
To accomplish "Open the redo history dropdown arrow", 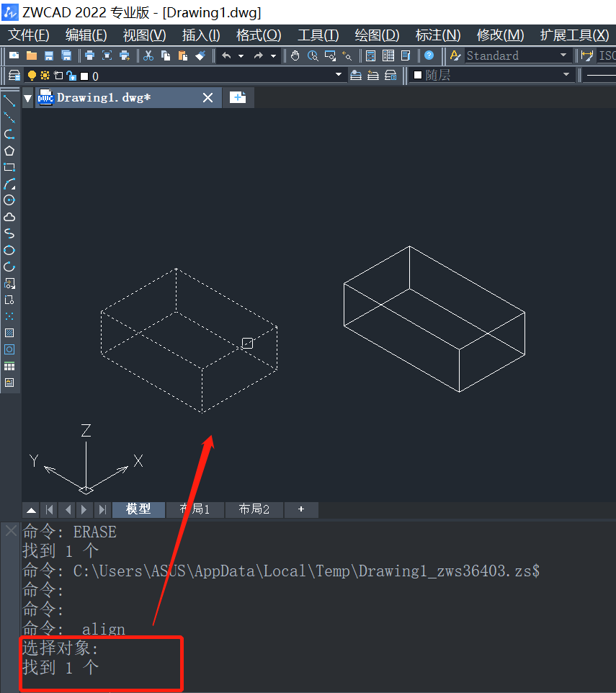I will 274,55.
